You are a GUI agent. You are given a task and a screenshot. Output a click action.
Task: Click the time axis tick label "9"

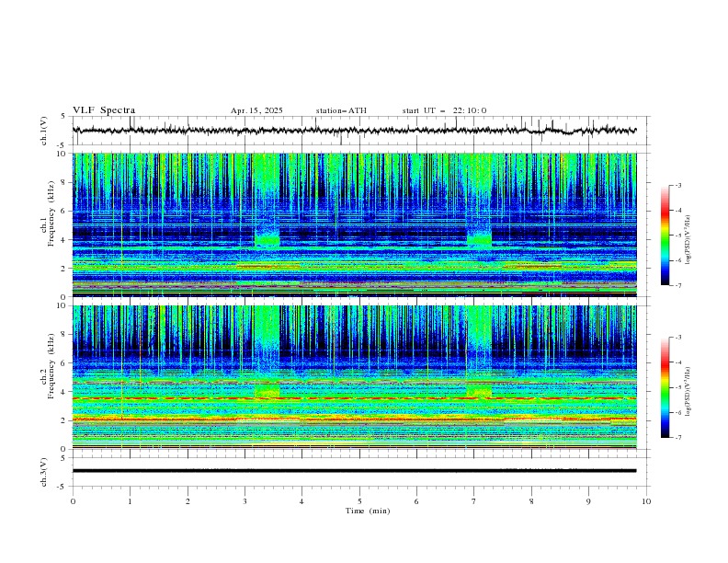(x=588, y=501)
